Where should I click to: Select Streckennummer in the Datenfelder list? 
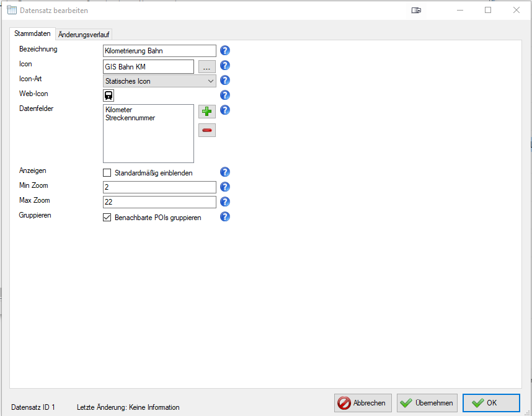point(130,117)
